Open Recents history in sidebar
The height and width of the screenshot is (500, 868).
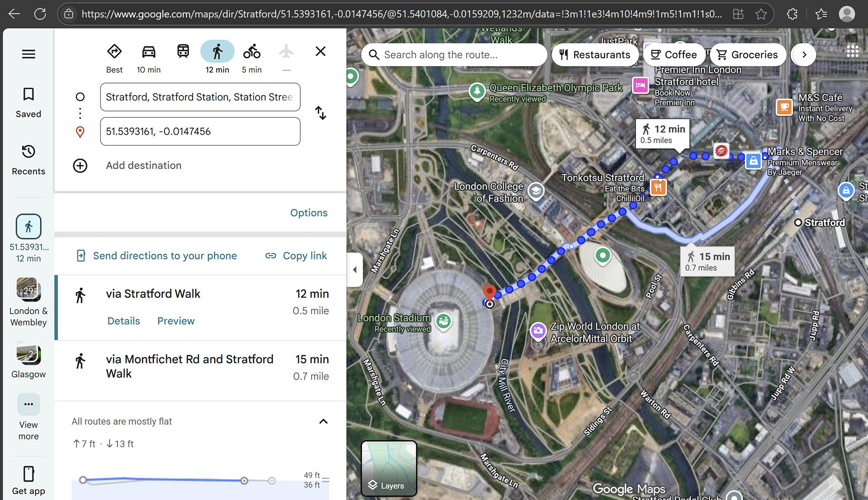point(28,160)
